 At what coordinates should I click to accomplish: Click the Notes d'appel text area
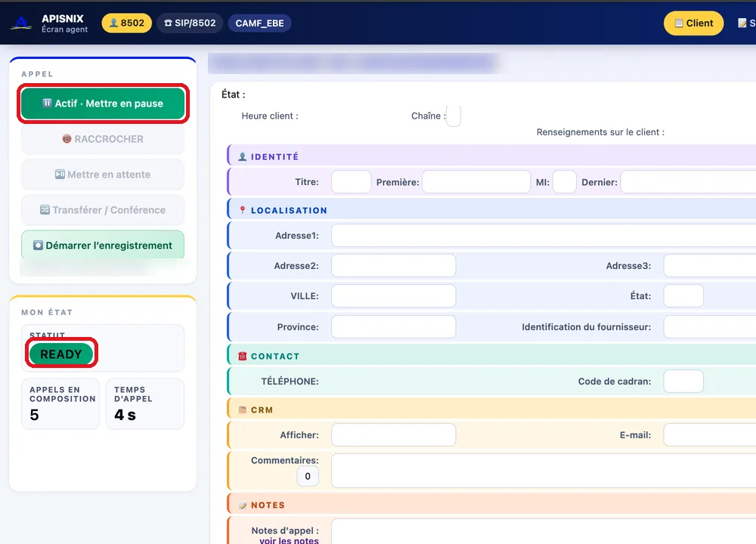pyautogui.click(x=544, y=531)
